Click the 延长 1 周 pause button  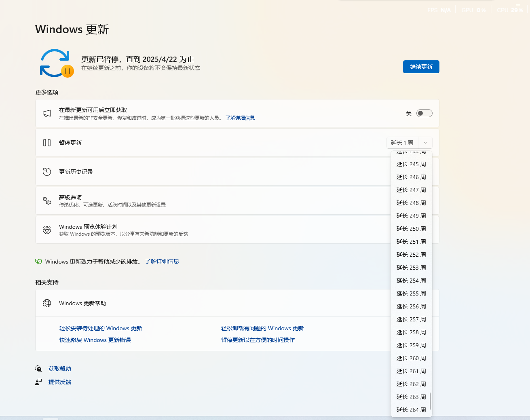[x=402, y=143]
